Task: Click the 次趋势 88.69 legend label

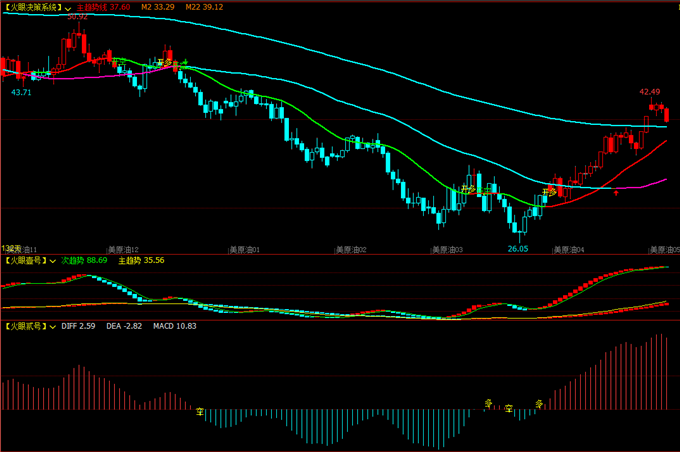Action: pyautogui.click(x=85, y=260)
